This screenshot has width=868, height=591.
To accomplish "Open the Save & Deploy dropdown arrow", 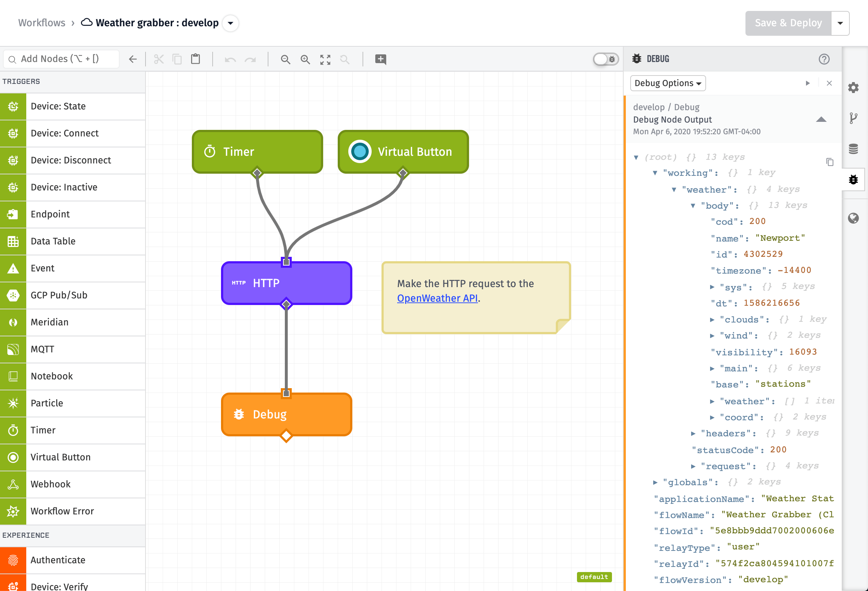I will pos(840,23).
